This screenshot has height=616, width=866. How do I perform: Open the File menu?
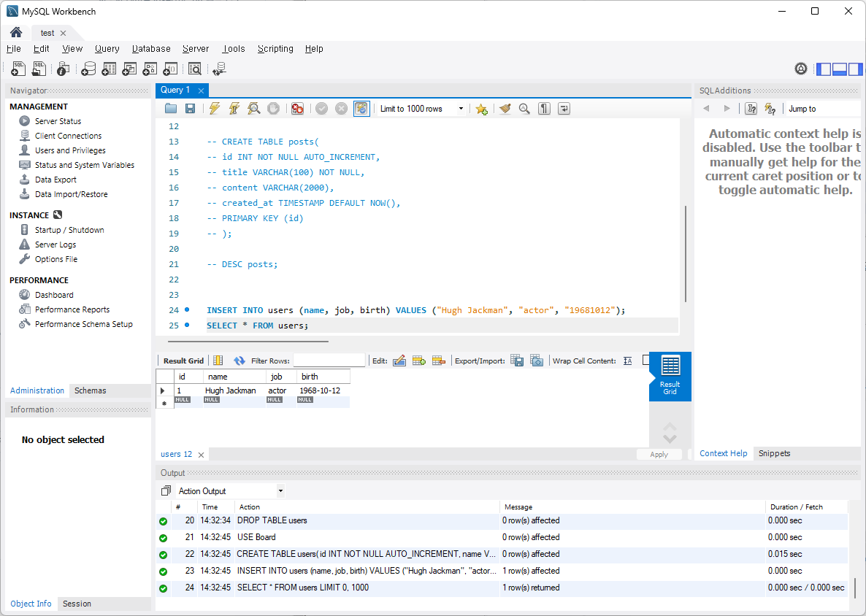click(13, 49)
